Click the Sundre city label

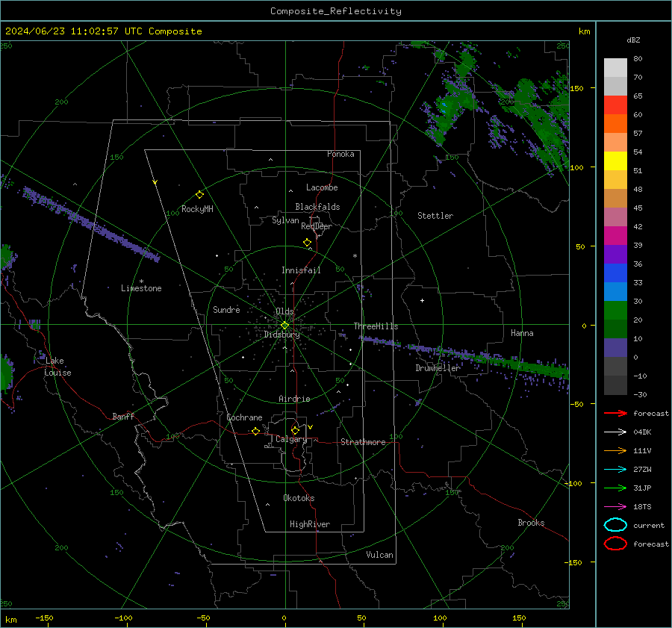click(x=226, y=309)
